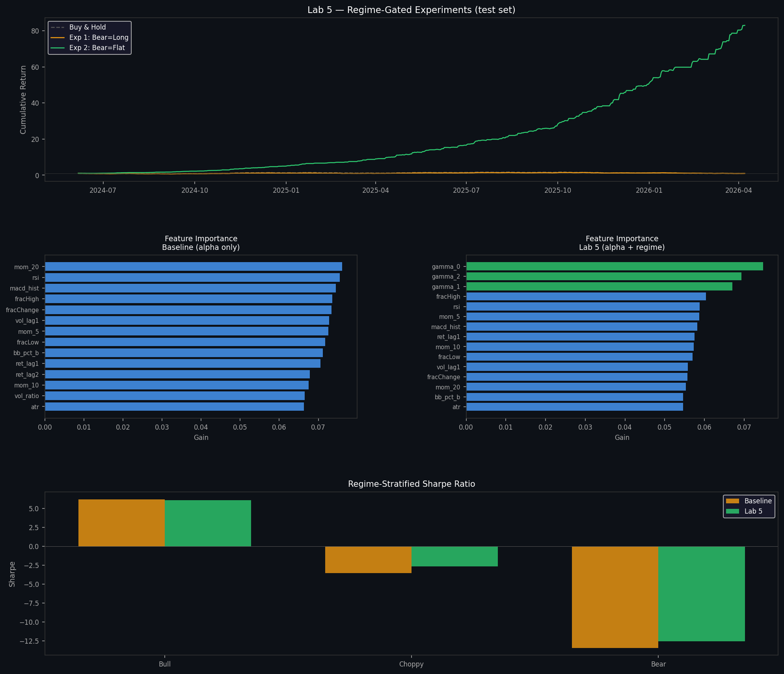The height and width of the screenshot is (674, 784).
Task: Click the 2026-04 date tick label
Action: (739, 190)
